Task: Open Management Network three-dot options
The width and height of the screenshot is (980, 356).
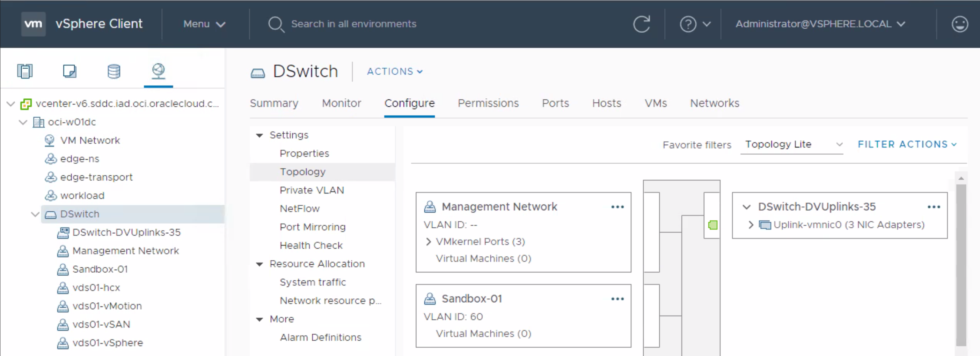Action: 617,207
